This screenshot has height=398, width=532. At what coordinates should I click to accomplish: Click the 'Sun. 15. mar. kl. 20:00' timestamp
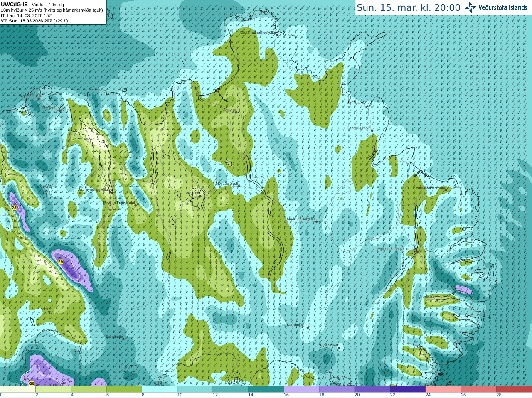[x=409, y=8]
